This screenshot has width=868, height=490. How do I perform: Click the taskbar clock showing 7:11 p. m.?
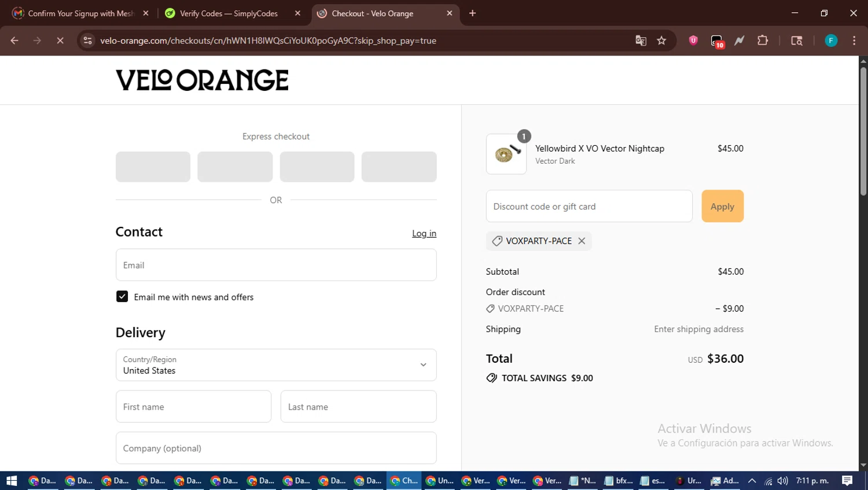click(x=812, y=481)
